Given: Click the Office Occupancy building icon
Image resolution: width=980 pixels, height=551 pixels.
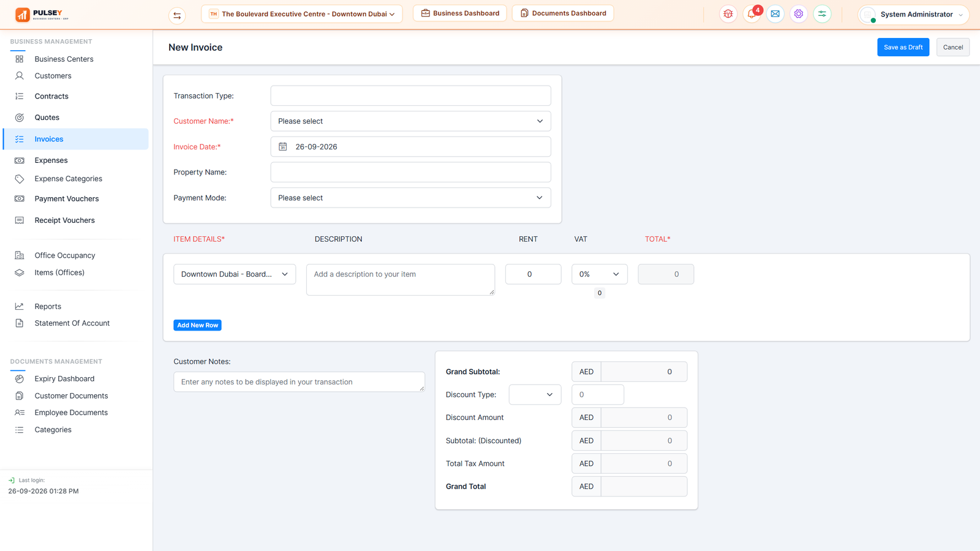Looking at the screenshot, I should click(x=20, y=255).
